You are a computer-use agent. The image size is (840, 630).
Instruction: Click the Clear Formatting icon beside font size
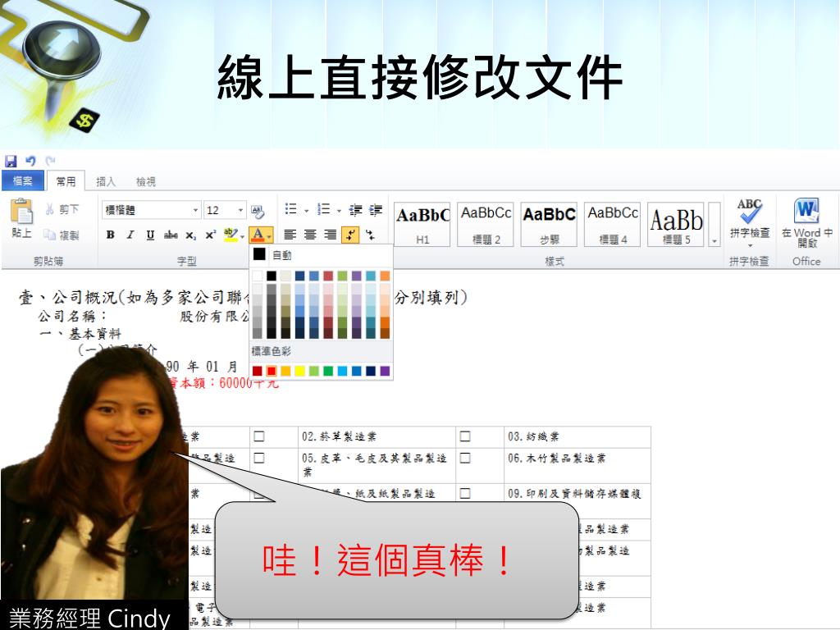tap(258, 211)
